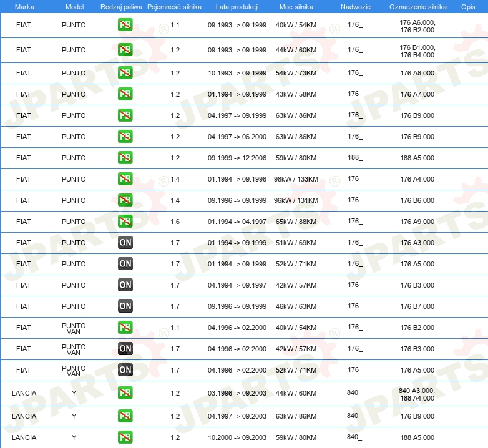Click petrol fuel icon in Punto 1.1 09.1993 row
488x448 pixels.
pos(125,25)
